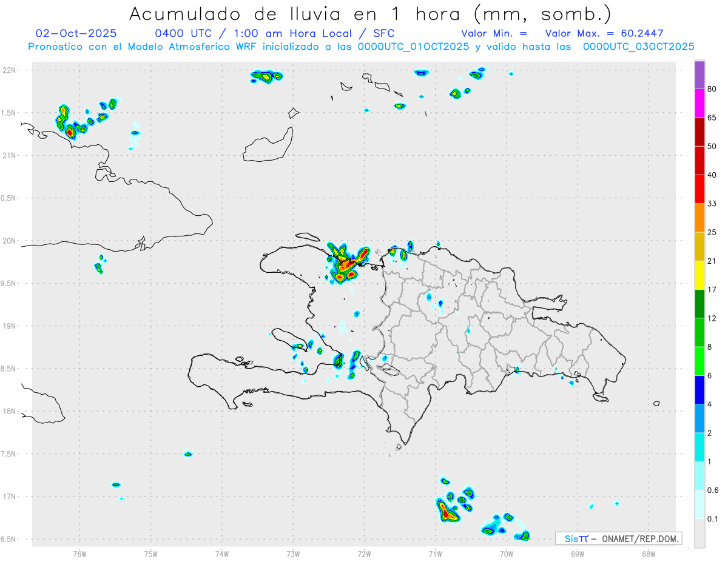
Task: Select the '19N' latitude axis label
Action: (10, 326)
